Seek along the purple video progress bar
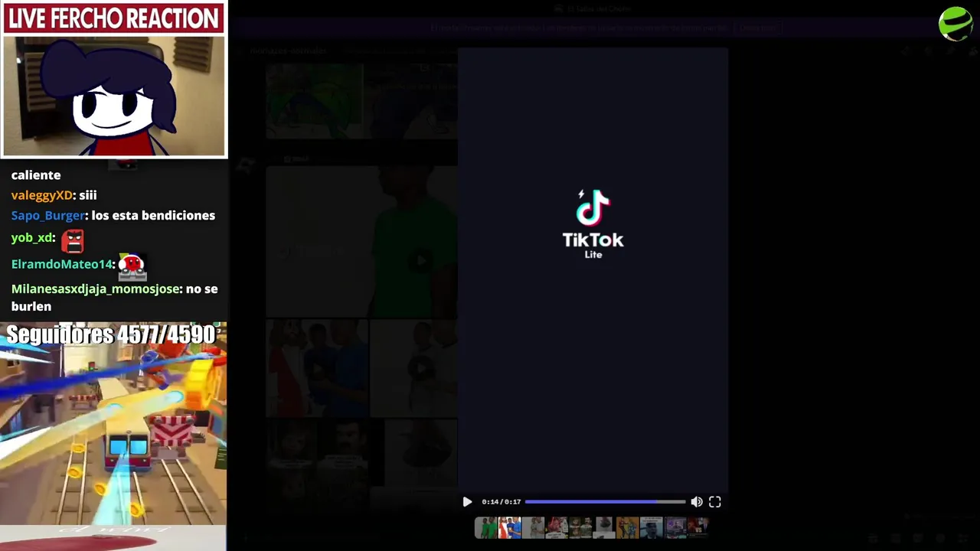 pyautogui.click(x=605, y=502)
